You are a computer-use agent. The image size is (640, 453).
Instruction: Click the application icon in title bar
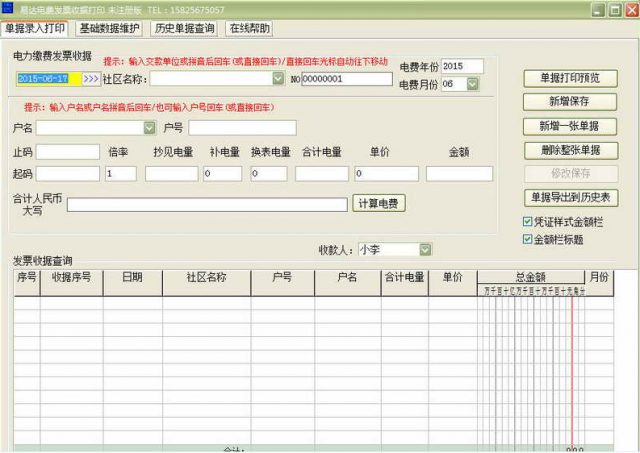tap(7, 8)
